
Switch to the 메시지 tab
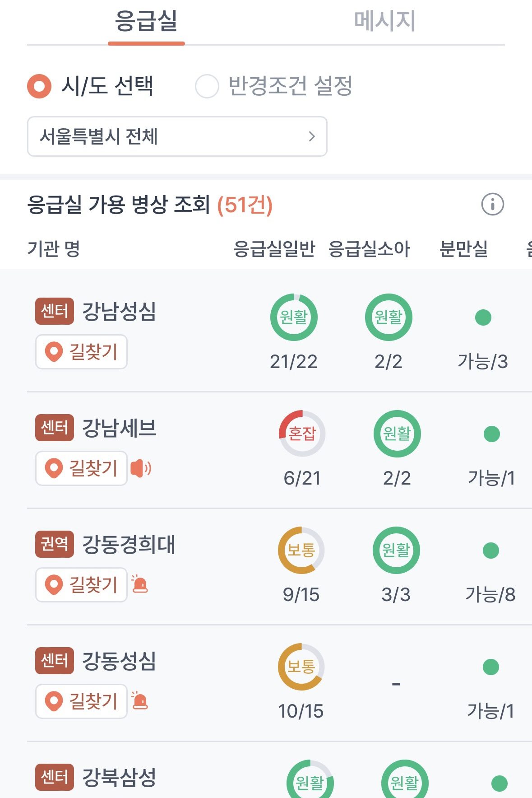pos(384,22)
